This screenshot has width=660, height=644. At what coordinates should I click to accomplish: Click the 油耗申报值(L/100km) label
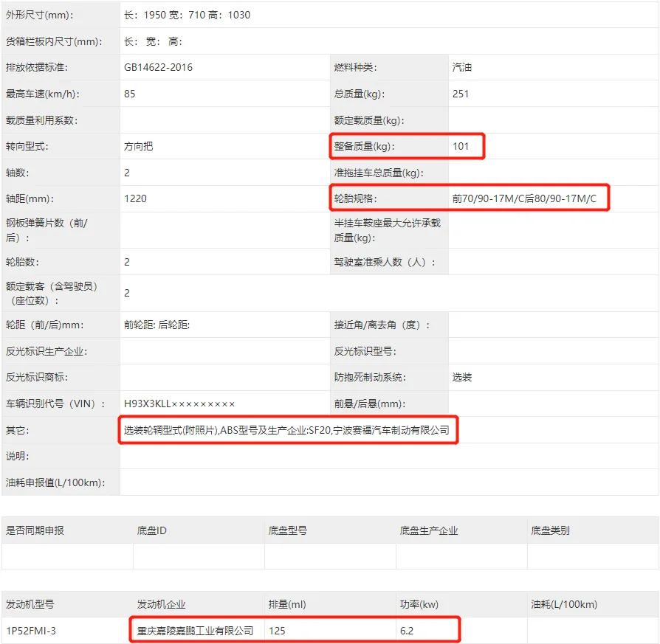pos(55,482)
